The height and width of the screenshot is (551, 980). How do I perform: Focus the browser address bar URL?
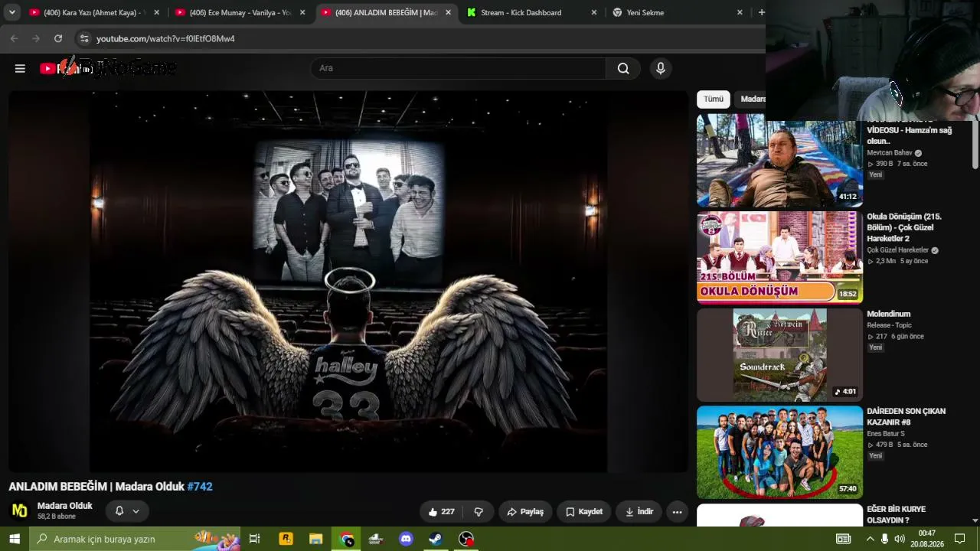pyautogui.click(x=165, y=38)
